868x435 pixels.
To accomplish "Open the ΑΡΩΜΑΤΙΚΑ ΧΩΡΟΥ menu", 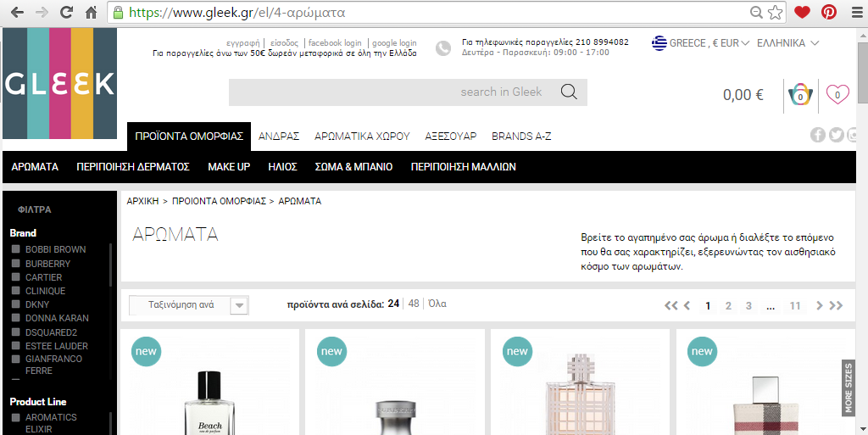I will click(362, 137).
